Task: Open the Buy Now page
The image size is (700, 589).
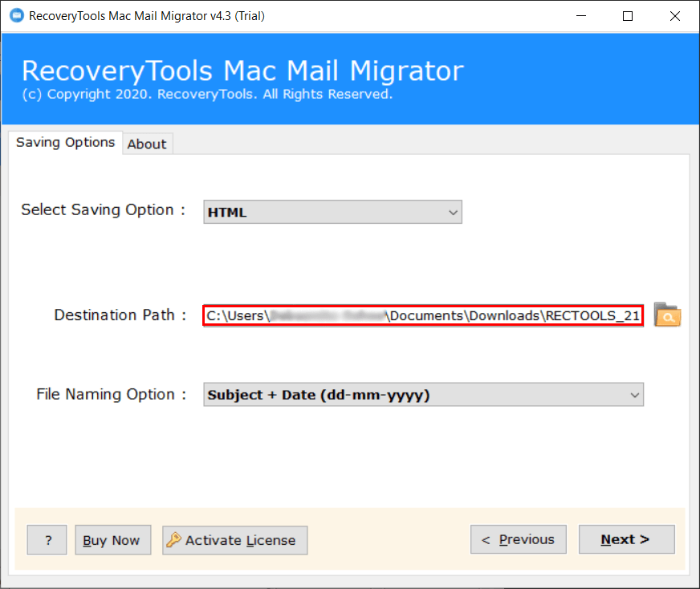Action: tap(113, 540)
